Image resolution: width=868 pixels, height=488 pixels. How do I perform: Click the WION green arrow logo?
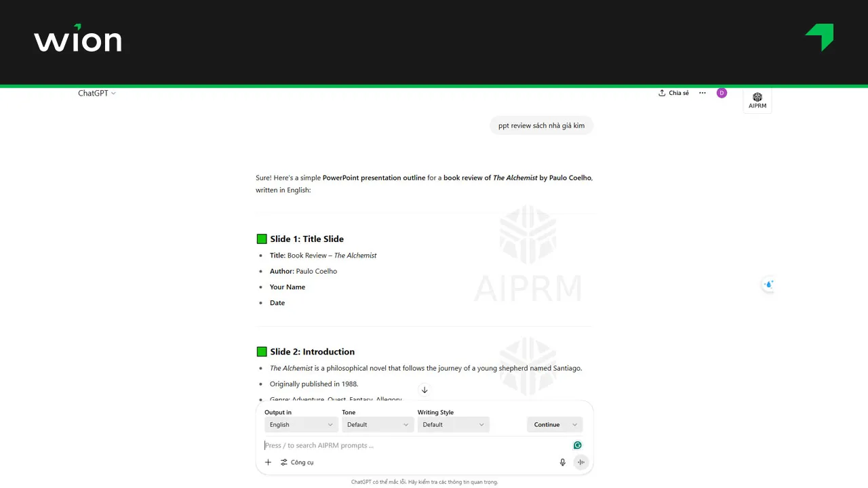tap(819, 37)
